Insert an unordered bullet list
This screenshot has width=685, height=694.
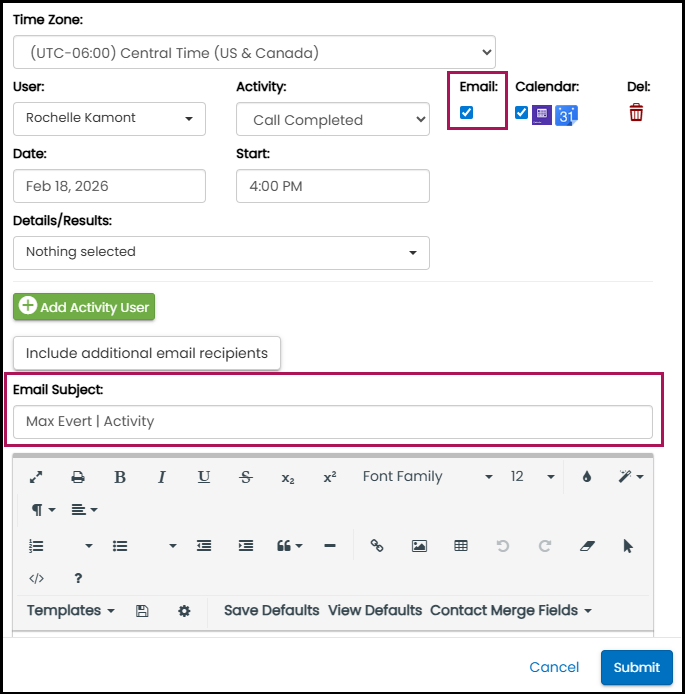[x=120, y=546]
